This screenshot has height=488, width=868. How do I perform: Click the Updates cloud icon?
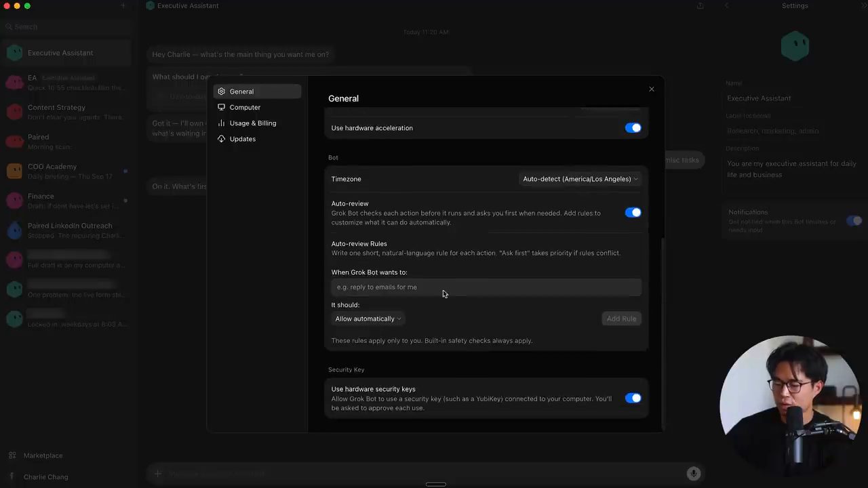click(x=221, y=139)
